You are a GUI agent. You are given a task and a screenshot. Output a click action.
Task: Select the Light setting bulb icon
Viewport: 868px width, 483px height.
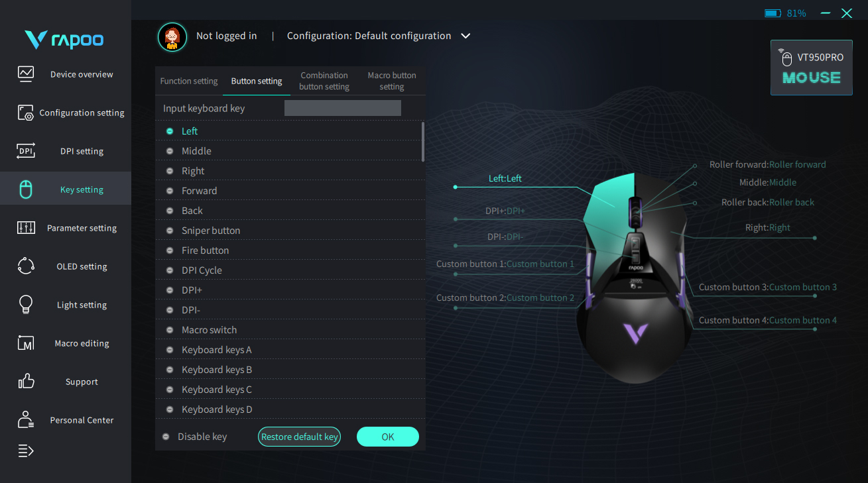pos(26,305)
